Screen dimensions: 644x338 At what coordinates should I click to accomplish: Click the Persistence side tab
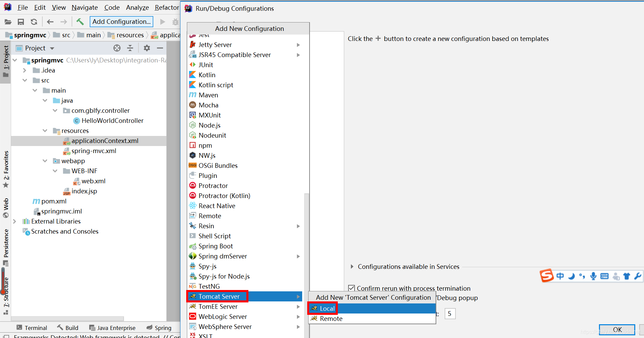point(6,247)
